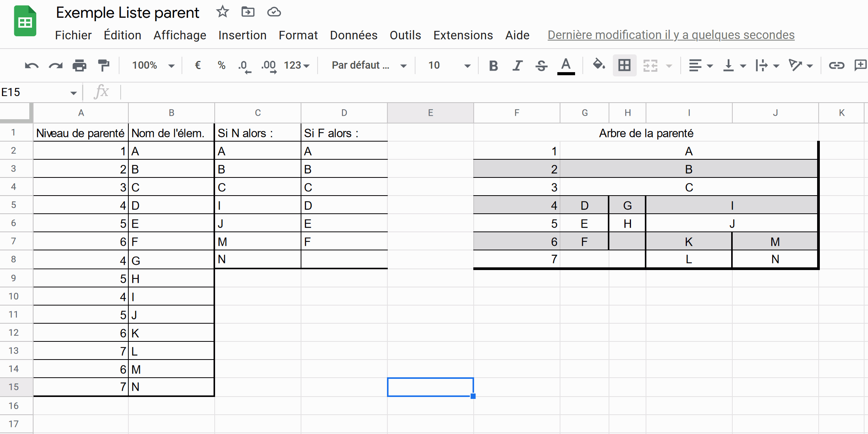The width and height of the screenshot is (868, 434).
Task: Open the Données menu
Action: pos(353,35)
